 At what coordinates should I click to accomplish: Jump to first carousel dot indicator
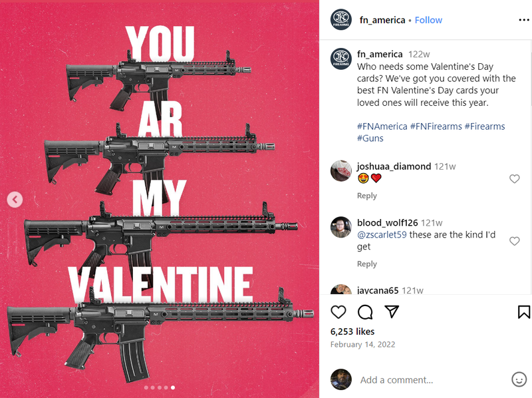146,387
